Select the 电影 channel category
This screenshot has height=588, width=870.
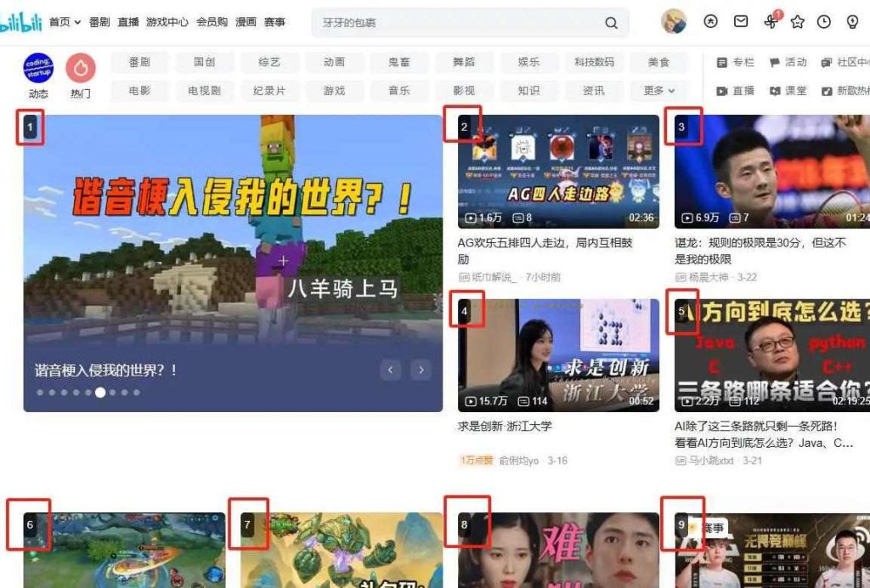point(139,90)
